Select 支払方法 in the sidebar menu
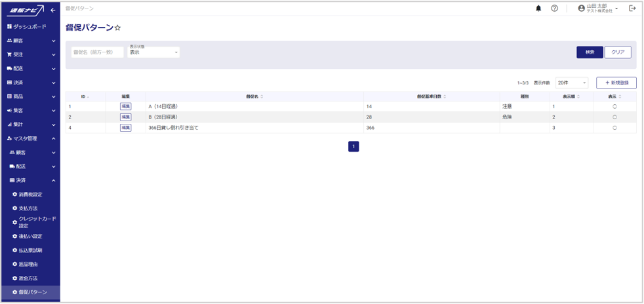This screenshot has width=644, height=304. [28, 208]
